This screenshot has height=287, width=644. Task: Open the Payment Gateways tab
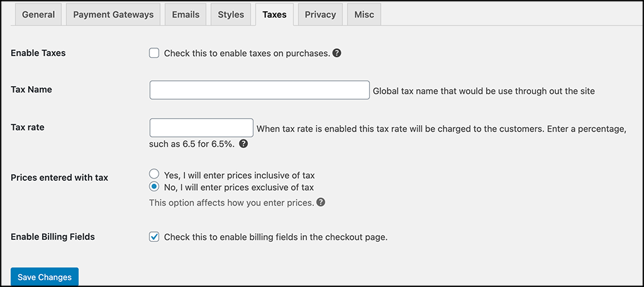113,14
